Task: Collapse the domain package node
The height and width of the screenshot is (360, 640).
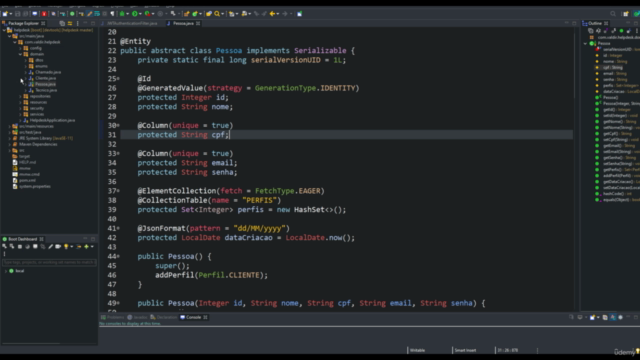Action: [x=20, y=54]
